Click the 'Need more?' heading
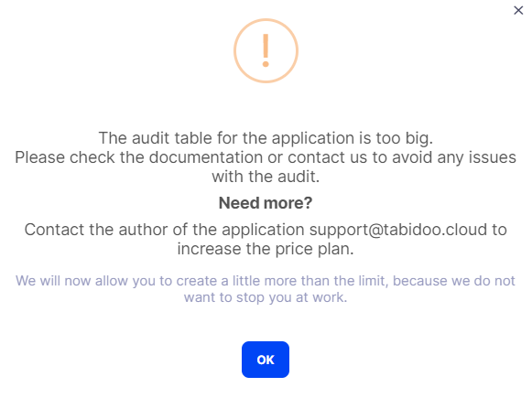The width and height of the screenshot is (532, 398). click(266, 203)
